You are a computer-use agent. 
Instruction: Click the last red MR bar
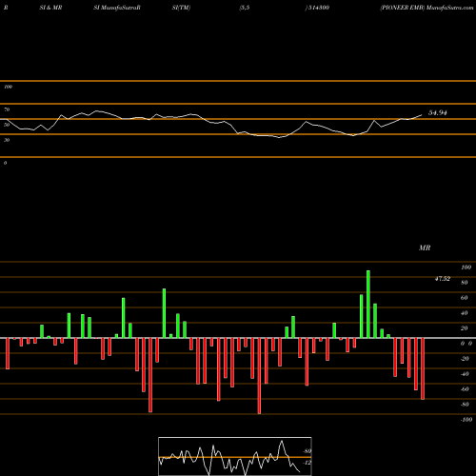(x=423, y=368)
